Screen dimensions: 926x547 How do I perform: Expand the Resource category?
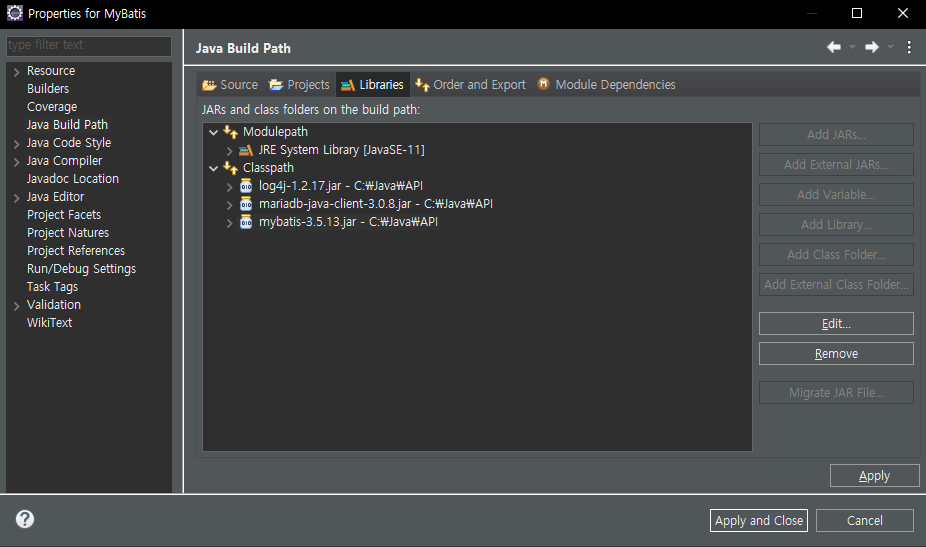pos(17,71)
